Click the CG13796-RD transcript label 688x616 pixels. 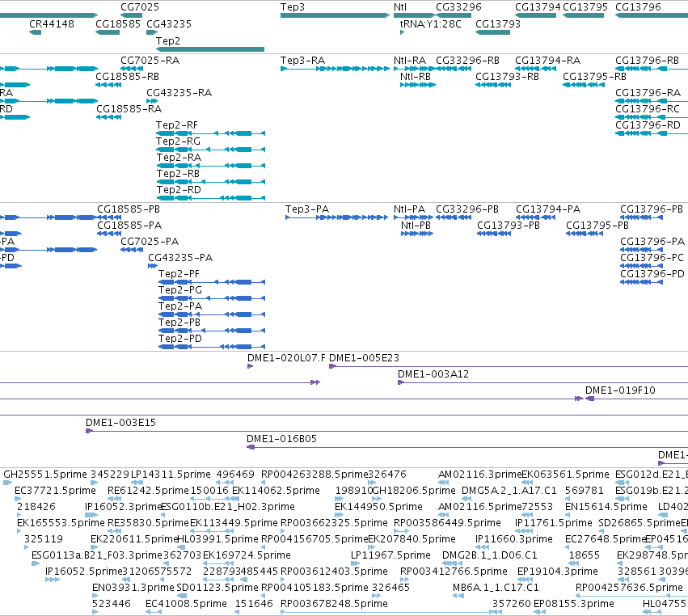tap(648, 125)
